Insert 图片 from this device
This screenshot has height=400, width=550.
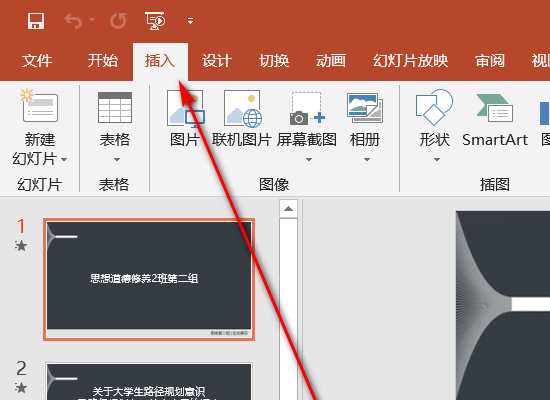coord(186,119)
